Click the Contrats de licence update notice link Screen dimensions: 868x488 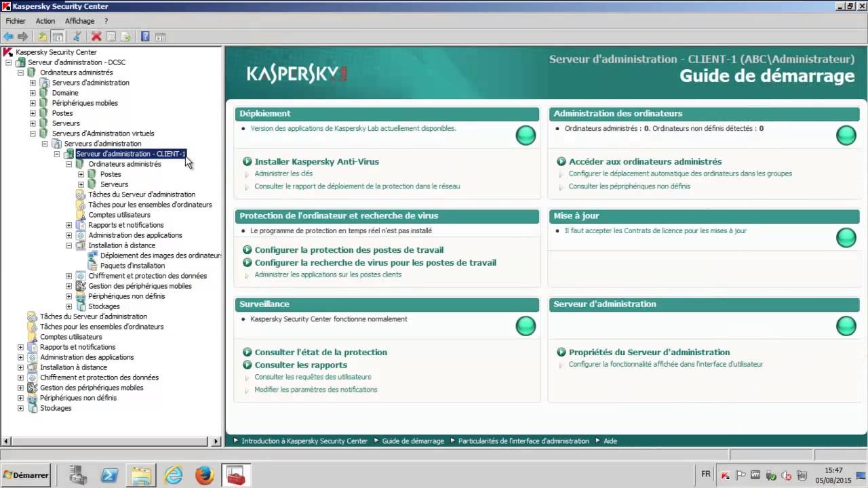pos(656,231)
